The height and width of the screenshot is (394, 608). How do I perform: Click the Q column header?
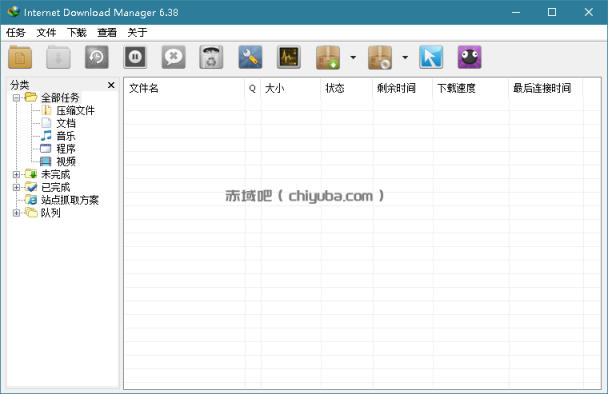pyautogui.click(x=252, y=88)
